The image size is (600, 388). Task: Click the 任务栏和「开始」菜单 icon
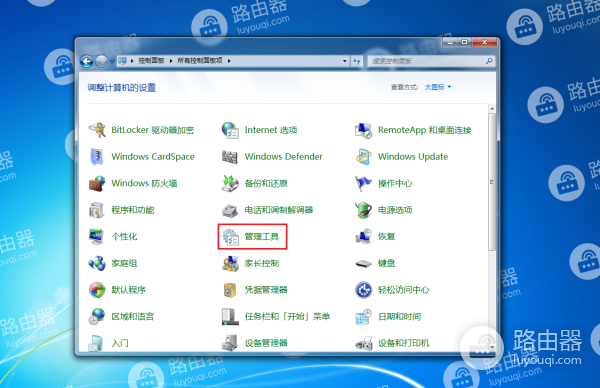[x=230, y=316]
